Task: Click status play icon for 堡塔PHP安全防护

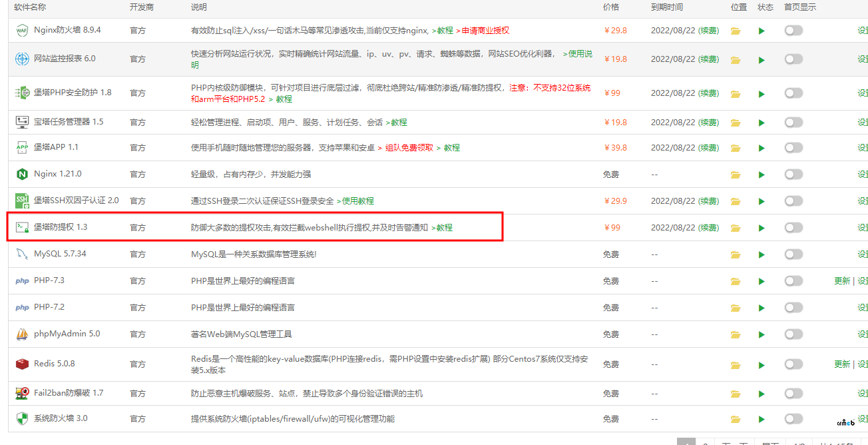Action: (x=761, y=93)
